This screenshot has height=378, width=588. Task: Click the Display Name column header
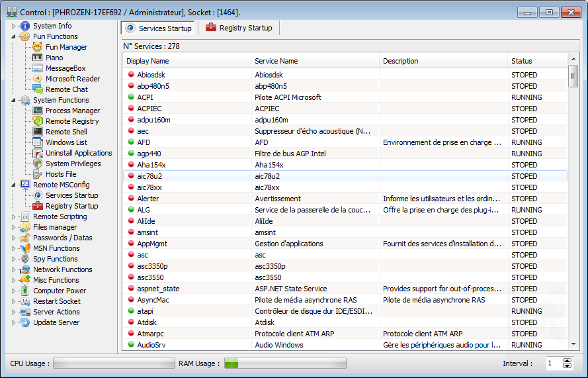(x=187, y=61)
